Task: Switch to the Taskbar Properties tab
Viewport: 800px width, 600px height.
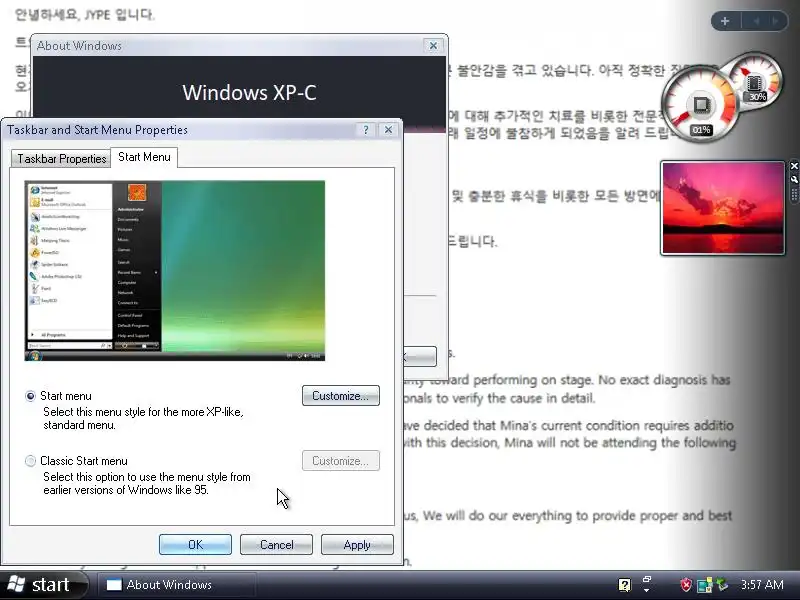Action: point(61,159)
